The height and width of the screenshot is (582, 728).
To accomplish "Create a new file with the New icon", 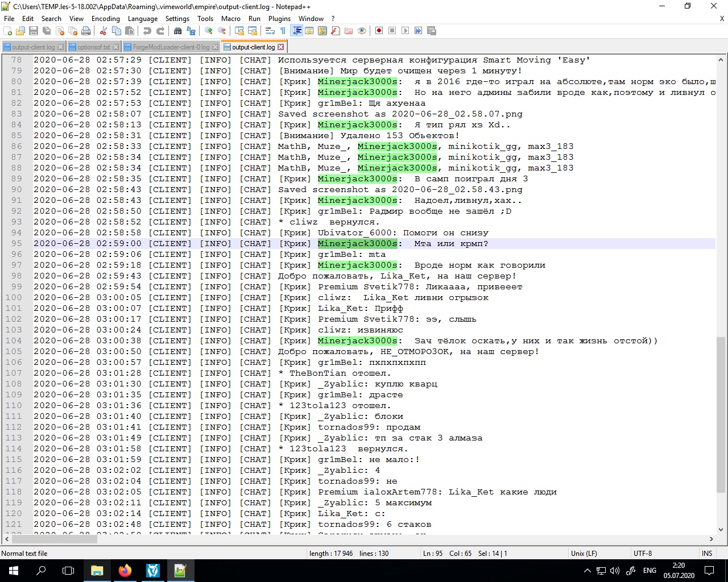I will pyautogui.click(x=8, y=31).
